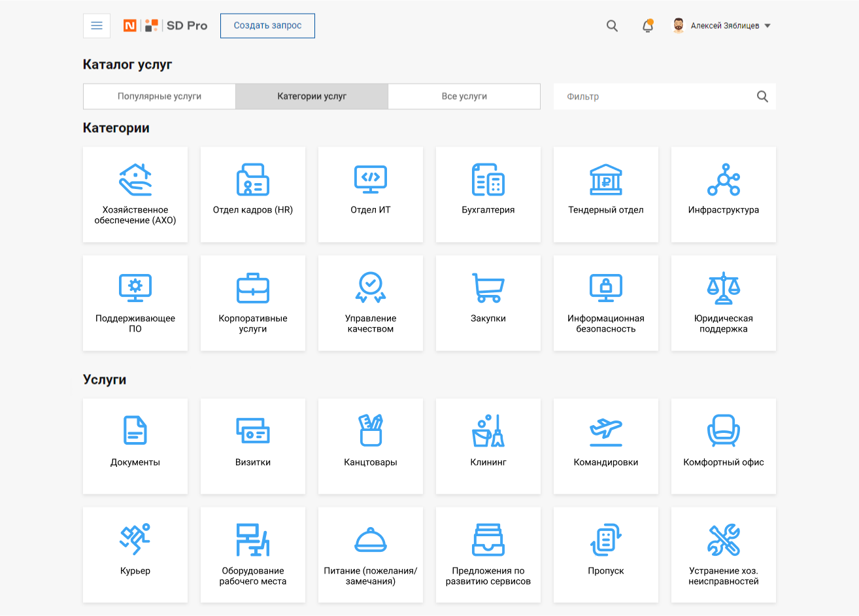Select the Бухгалтерия category icon
This screenshot has width=859, height=616.
click(x=488, y=180)
